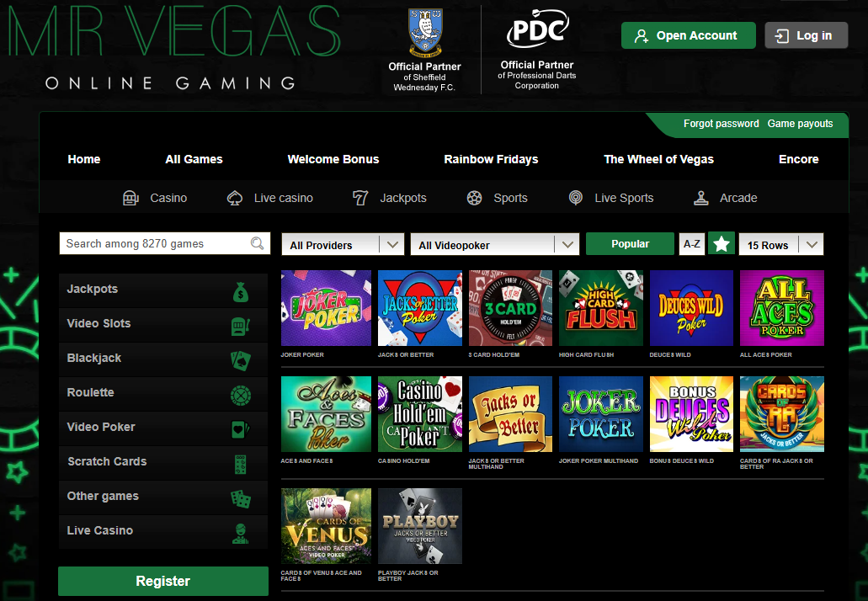
Task: Click the Log in door icon
Action: [x=781, y=36]
